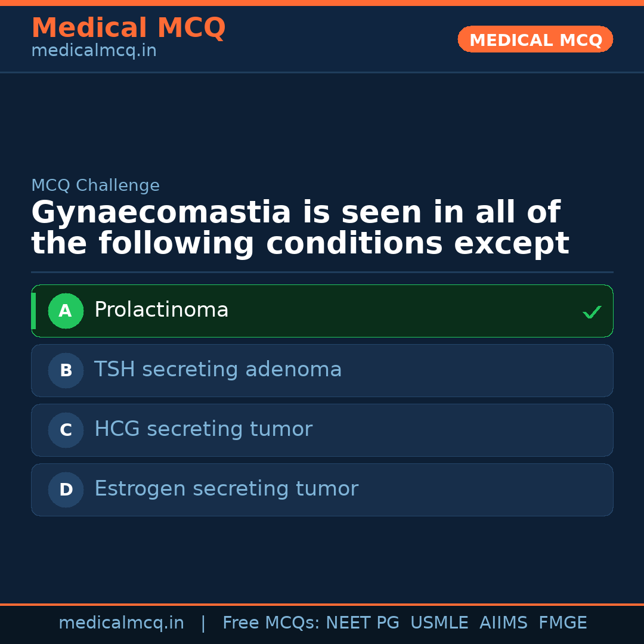Click the Medical MCQ title logo
Image resolution: width=644 pixels, height=644 pixels.
128,28
